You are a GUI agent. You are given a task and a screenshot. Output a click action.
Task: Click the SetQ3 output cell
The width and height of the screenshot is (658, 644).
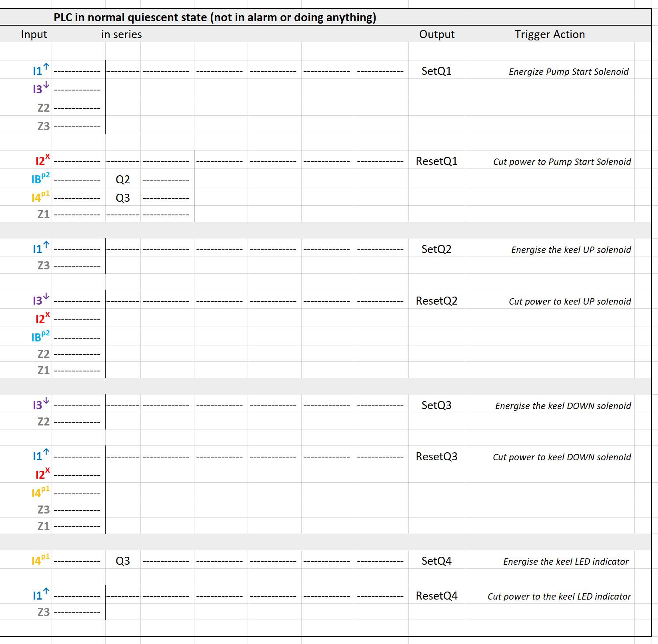coord(436,405)
